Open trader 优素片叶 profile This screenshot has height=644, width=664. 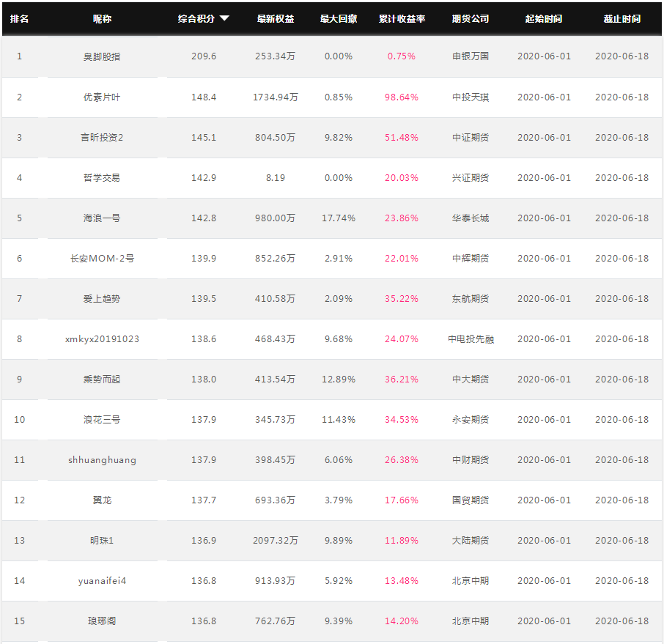[102, 97]
